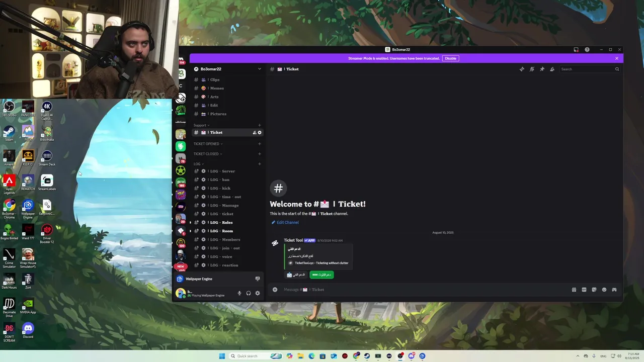Open notification settings bell in channel header

[x=532, y=69]
